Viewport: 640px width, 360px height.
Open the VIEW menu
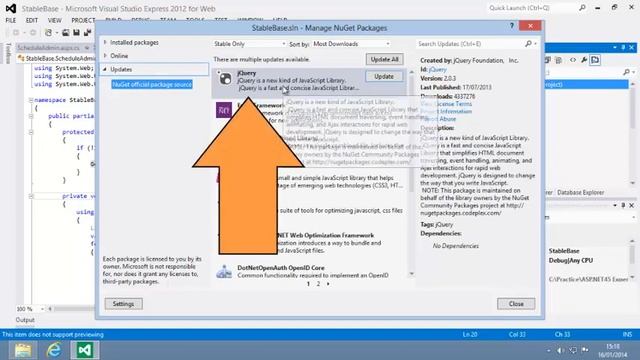(54, 20)
